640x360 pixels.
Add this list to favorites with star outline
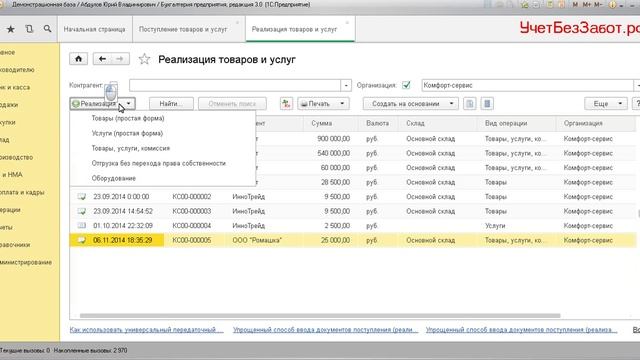pos(144,59)
